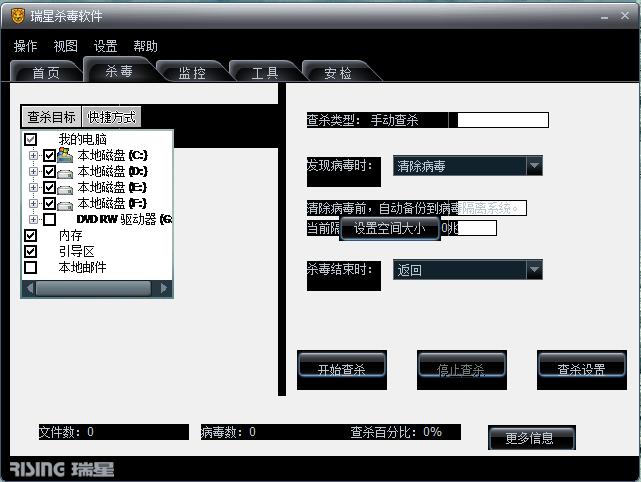Open the 视图 menu
Viewport: 641px width, 482px height.
pos(65,46)
